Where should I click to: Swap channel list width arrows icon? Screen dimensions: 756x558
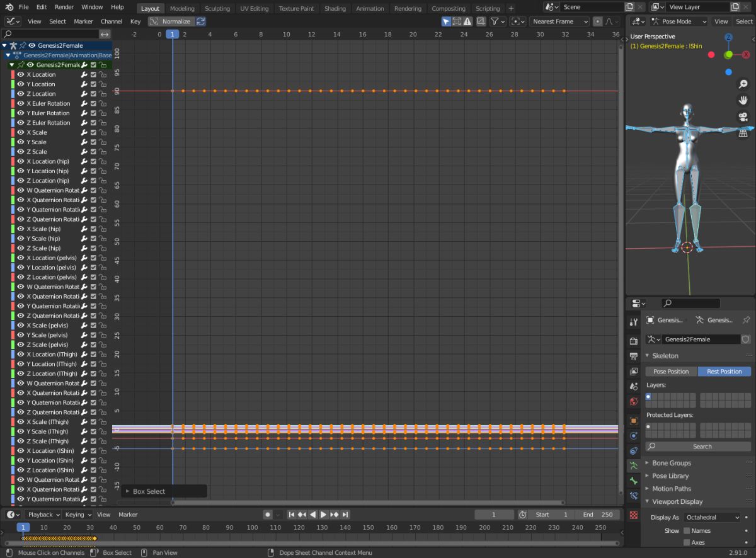[105, 34]
